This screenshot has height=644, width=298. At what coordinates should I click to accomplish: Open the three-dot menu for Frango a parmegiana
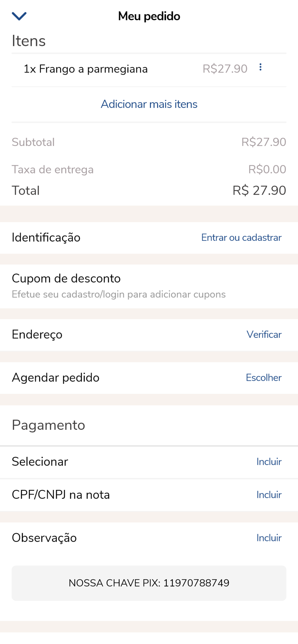(x=261, y=67)
